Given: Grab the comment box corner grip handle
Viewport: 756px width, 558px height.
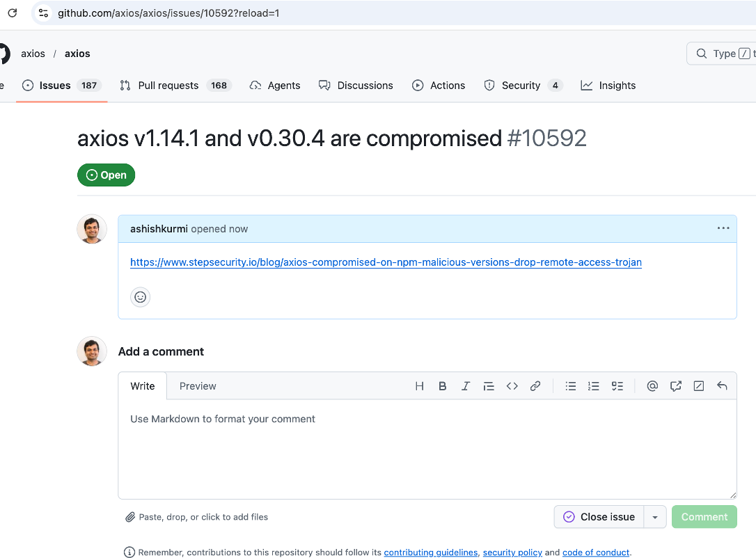Looking at the screenshot, I should click(733, 495).
